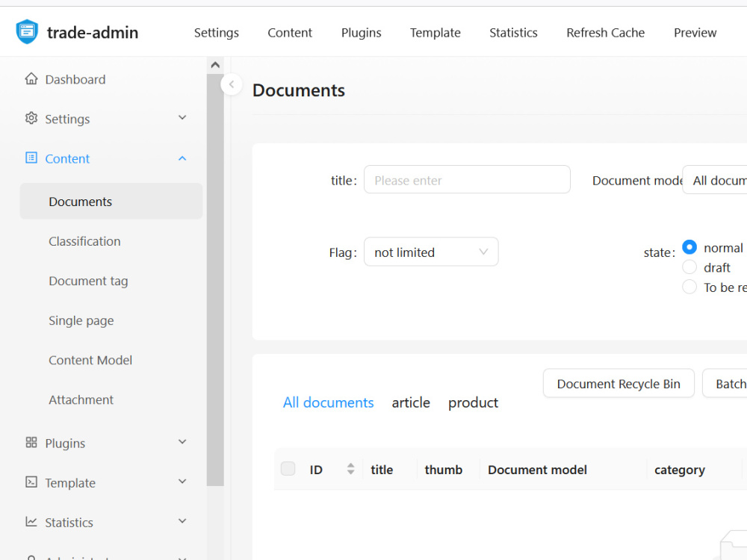This screenshot has width=747, height=560.
Task: Expand the Template sidebar chevron
Action: (x=182, y=482)
